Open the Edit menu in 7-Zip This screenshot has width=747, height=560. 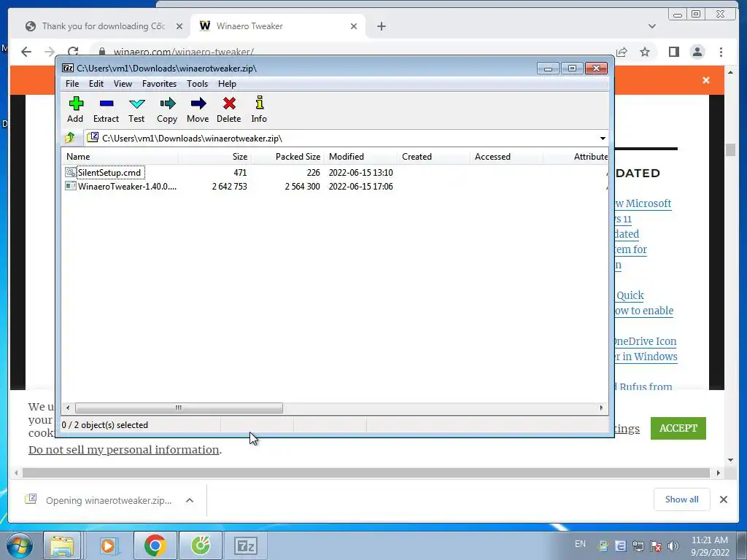[x=96, y=84]
